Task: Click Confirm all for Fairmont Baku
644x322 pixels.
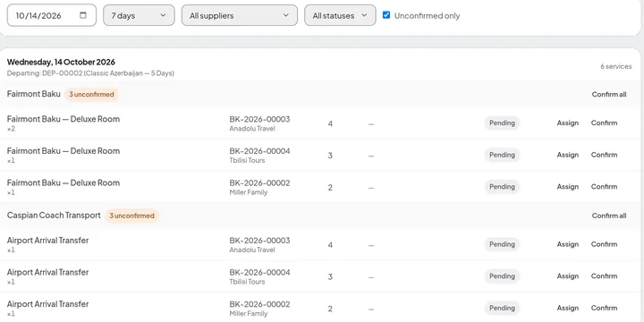Action: tap(609, 94)
